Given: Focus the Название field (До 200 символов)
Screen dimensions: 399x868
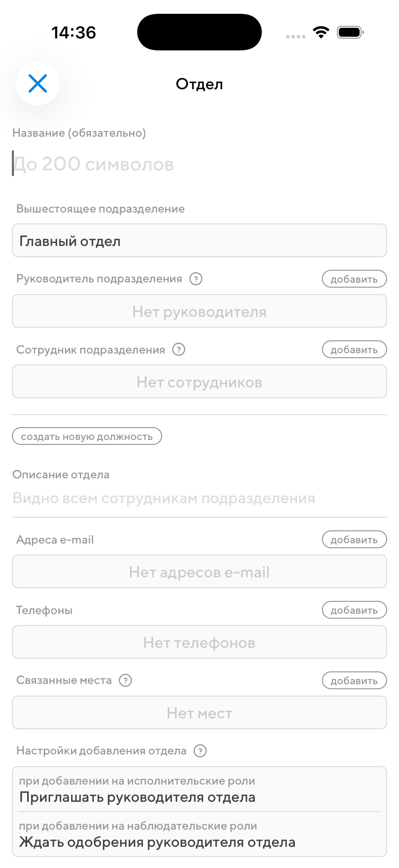Looking at the screenshot, I should [199, 164].
